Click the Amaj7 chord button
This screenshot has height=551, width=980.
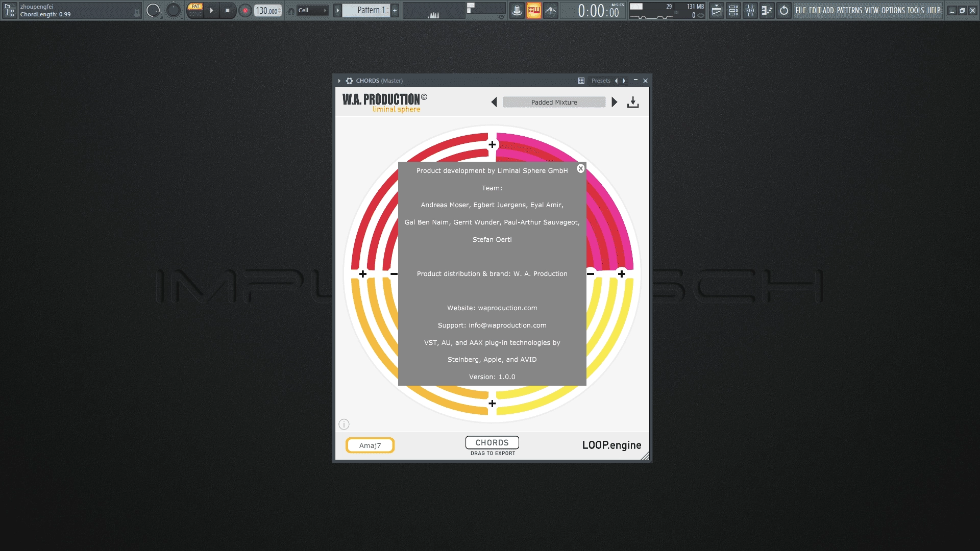(370, 445)
